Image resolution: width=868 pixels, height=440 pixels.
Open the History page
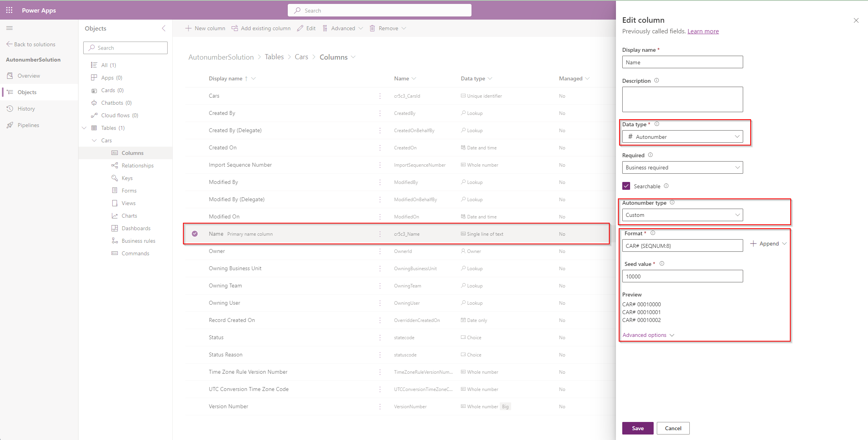point(26,109)
